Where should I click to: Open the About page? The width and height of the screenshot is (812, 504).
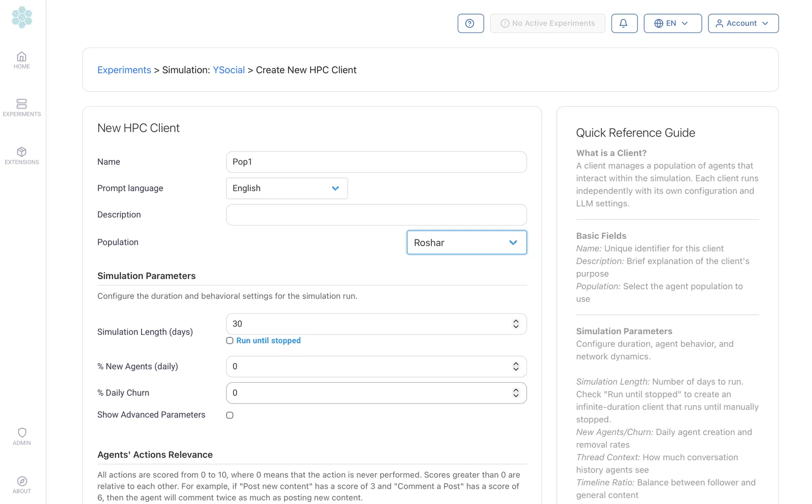[x=22, y=485]
